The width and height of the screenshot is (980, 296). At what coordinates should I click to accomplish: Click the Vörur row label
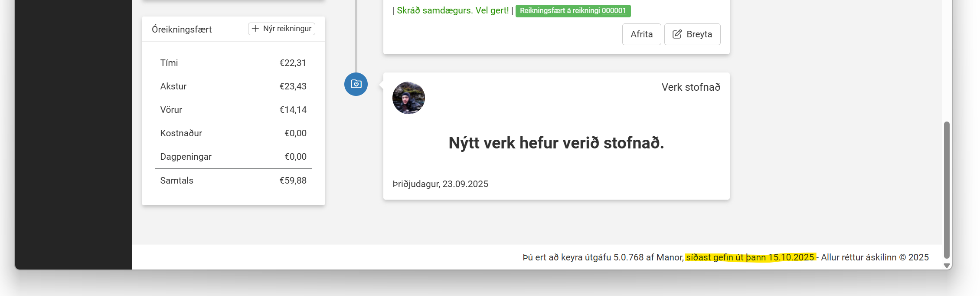point(171,110)
